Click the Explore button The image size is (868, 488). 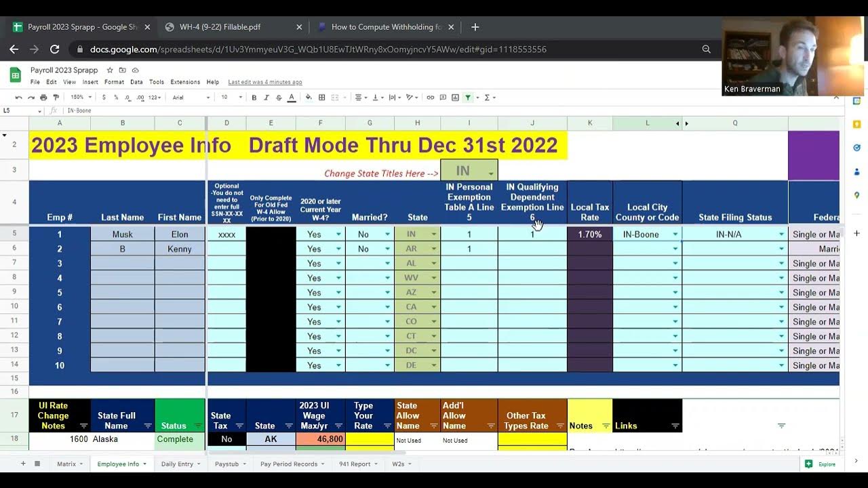[821, 464]
